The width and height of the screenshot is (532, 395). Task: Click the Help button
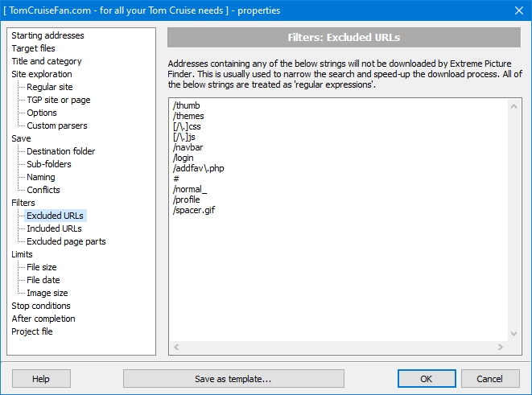[41, 379]
